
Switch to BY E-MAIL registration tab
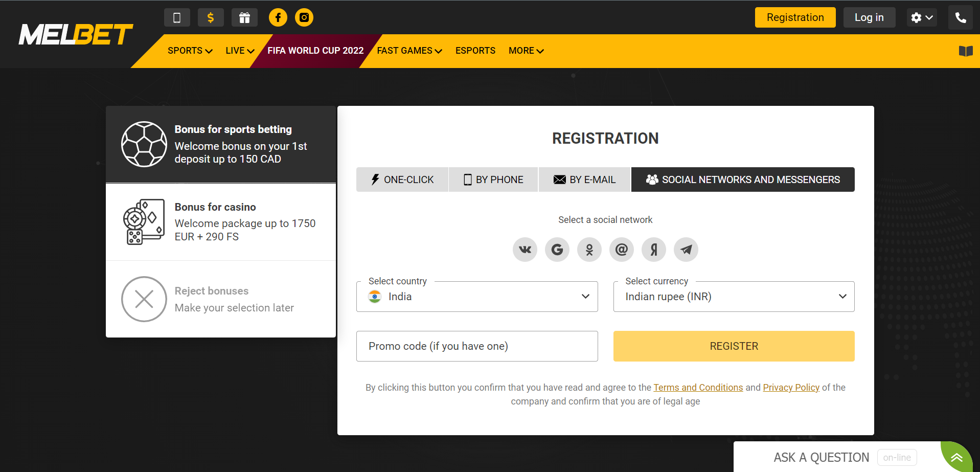click(x=585, y=179)
